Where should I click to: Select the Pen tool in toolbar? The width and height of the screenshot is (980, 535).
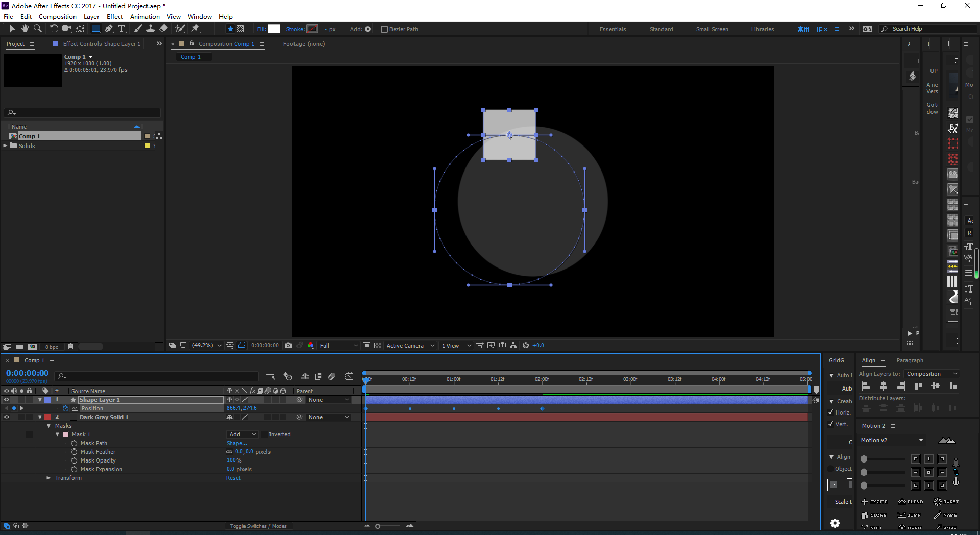click(108, 29)
